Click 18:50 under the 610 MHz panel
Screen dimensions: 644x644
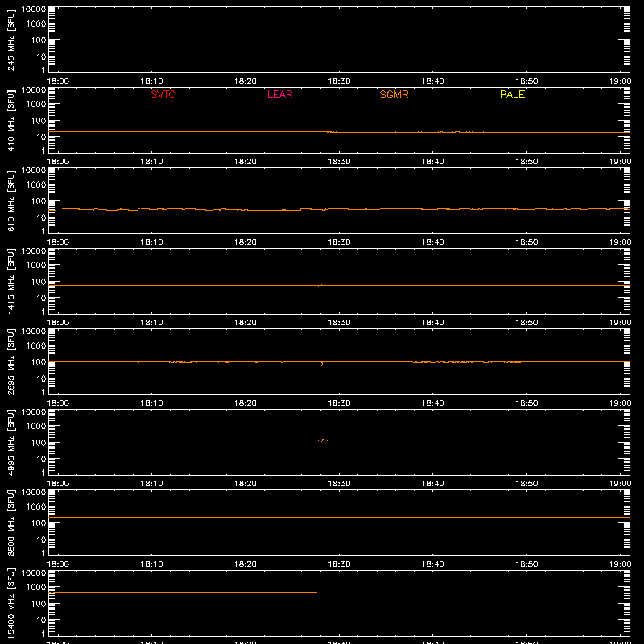526,242
